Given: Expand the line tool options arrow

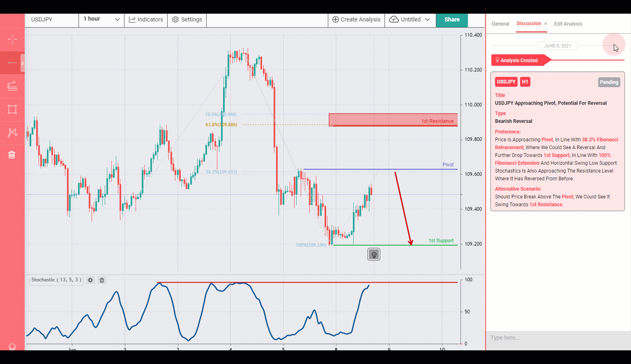Looking at the screenshot, I should 23,63.
